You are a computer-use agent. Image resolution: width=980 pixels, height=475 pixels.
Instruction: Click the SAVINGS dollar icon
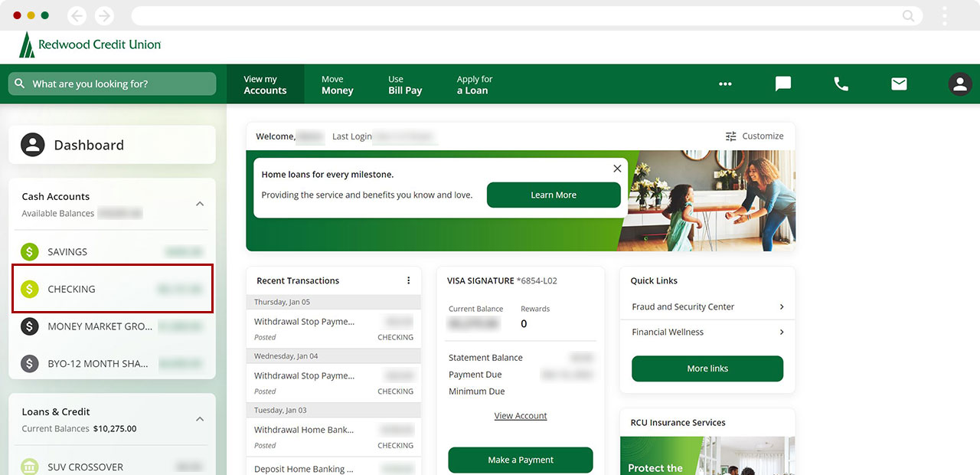pyautogui.click(x=30, y=251)
